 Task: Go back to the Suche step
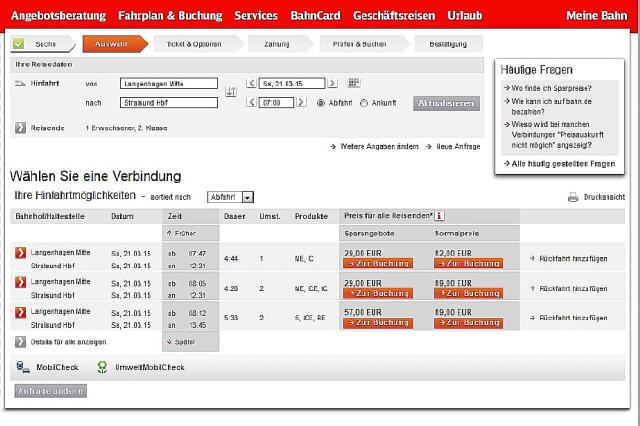(43, 44)
